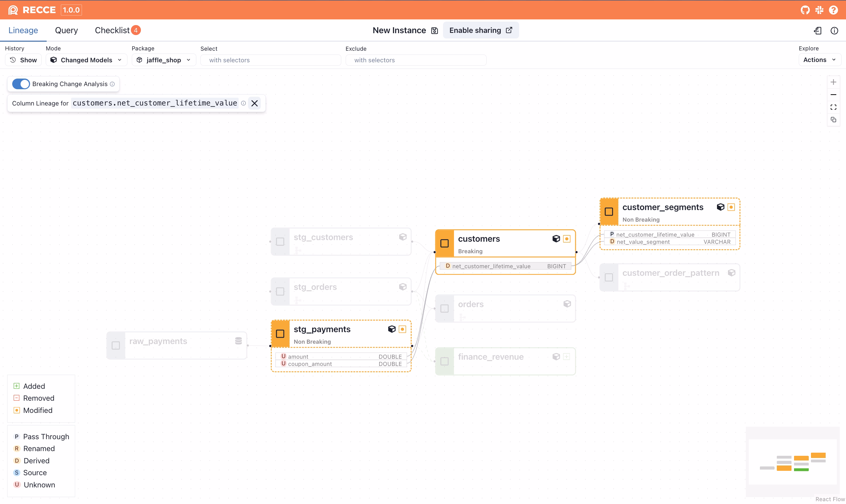Check the customer_order_pattern node checkbox
This screenshot has height=504, width=846.
tap(609, 277)
